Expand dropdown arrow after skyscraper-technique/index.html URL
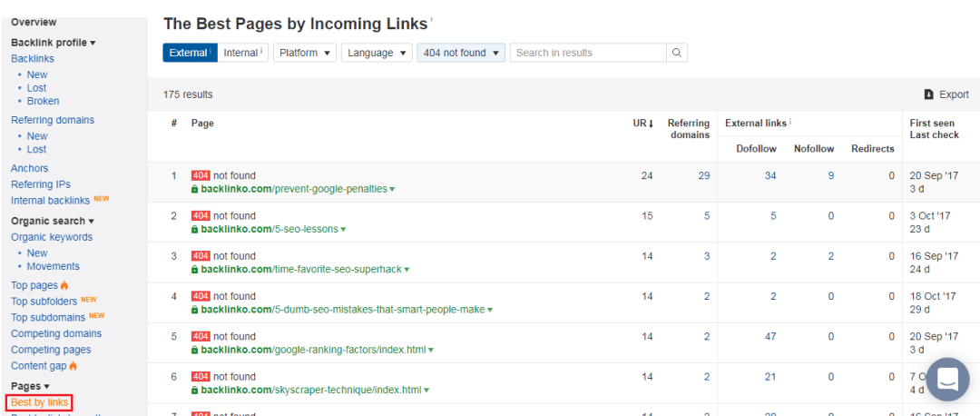 coord(426,390)
